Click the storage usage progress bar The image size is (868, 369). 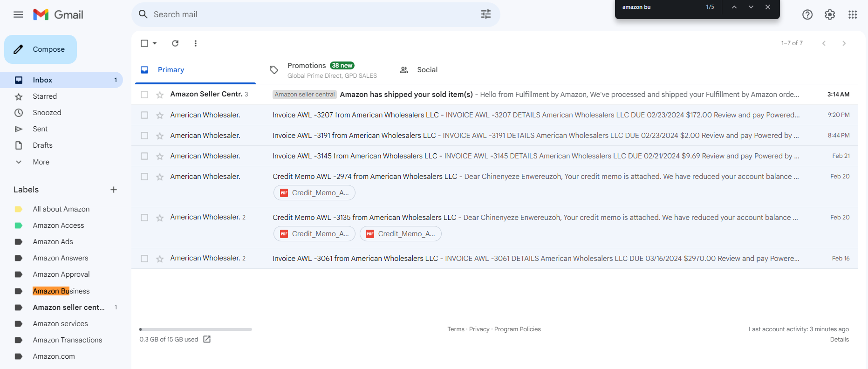click(196, 329)
